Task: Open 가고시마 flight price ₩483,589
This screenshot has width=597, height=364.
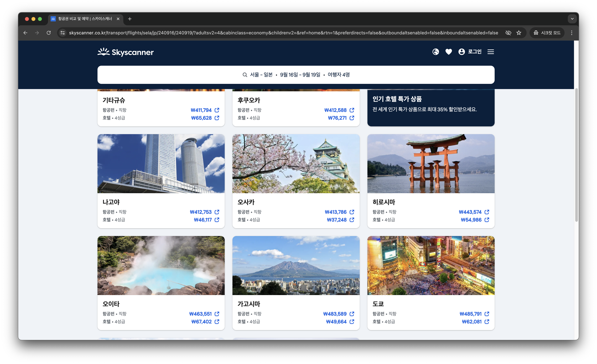Action: click(x=335, y=314)
